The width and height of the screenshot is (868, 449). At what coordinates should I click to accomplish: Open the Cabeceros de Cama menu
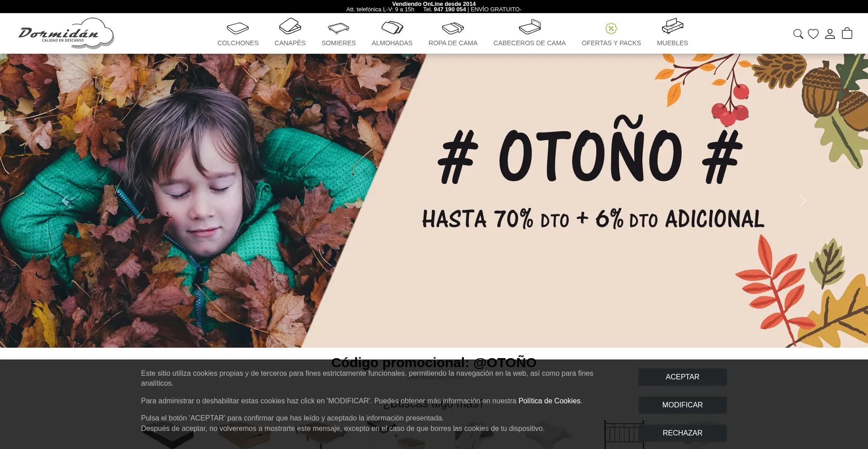(529, 43)
